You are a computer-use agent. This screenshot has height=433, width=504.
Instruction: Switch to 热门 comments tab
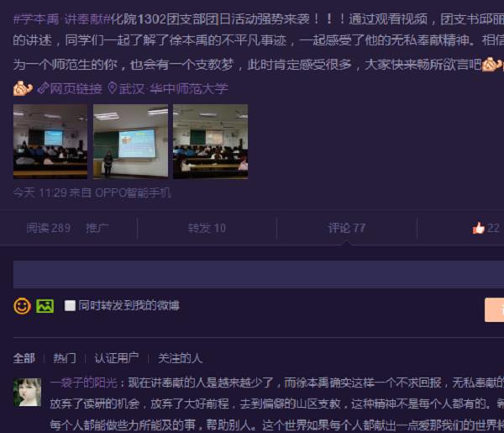[64, 357]
